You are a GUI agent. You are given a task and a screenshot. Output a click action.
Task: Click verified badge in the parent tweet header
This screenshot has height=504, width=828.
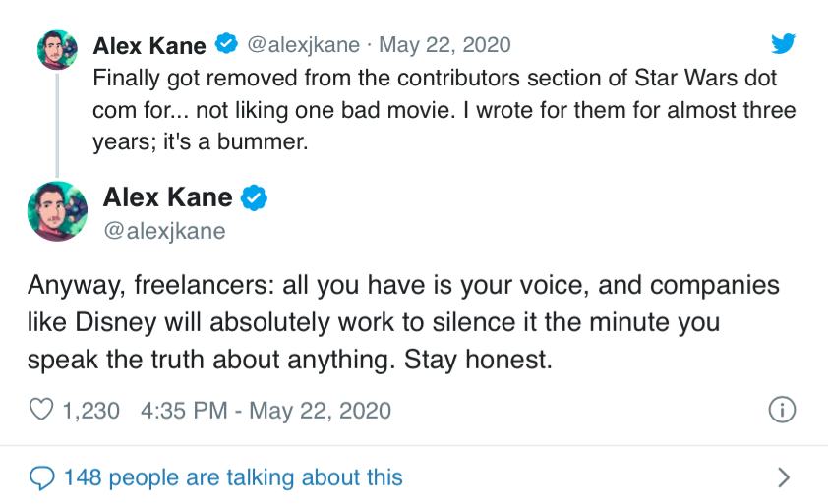click(227, 45)
